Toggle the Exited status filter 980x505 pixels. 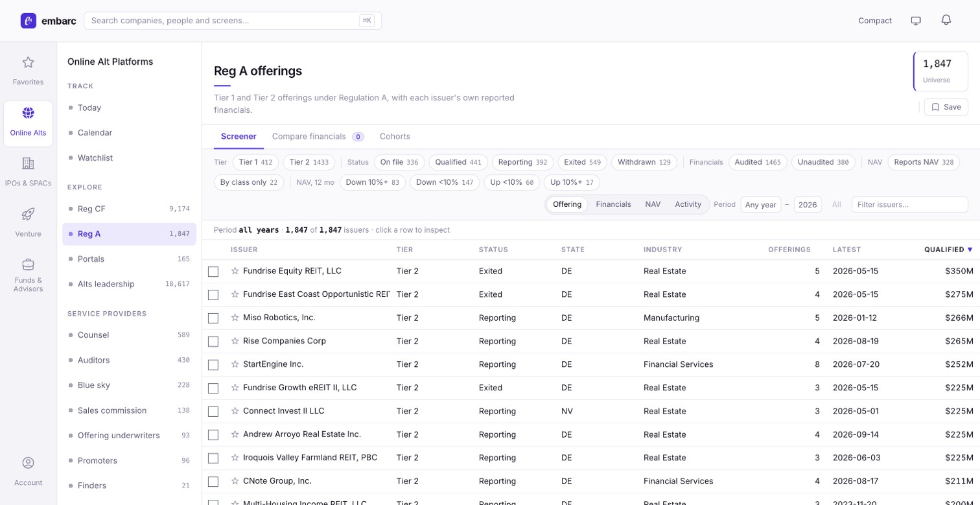pyautogui.click(x=582, y=162)
